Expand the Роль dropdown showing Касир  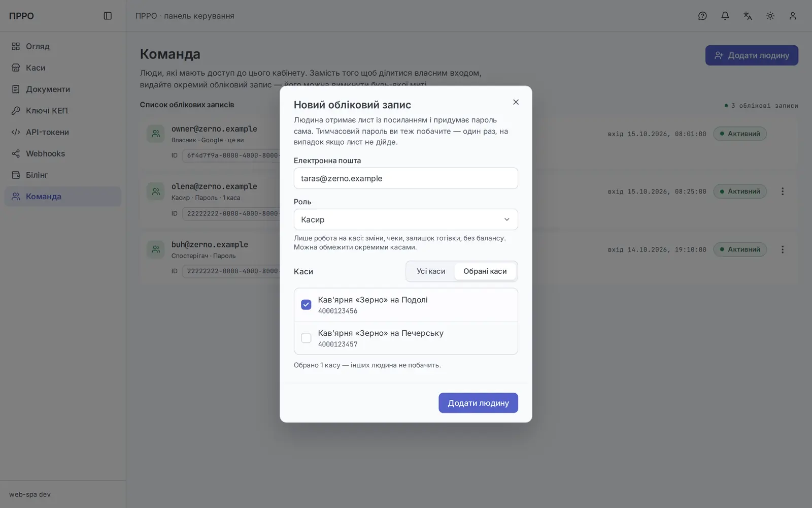[x=406, y=219]
